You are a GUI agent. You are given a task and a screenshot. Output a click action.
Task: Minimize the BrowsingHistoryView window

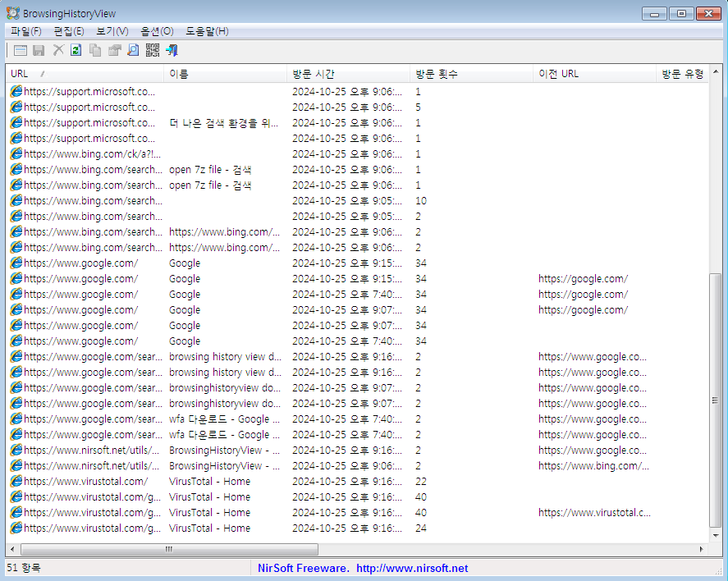655,13
